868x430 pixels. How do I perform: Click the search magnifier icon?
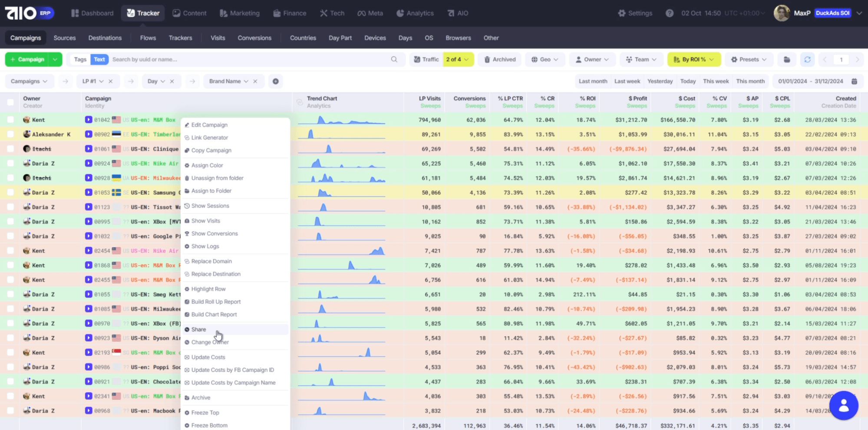[394, 59]
